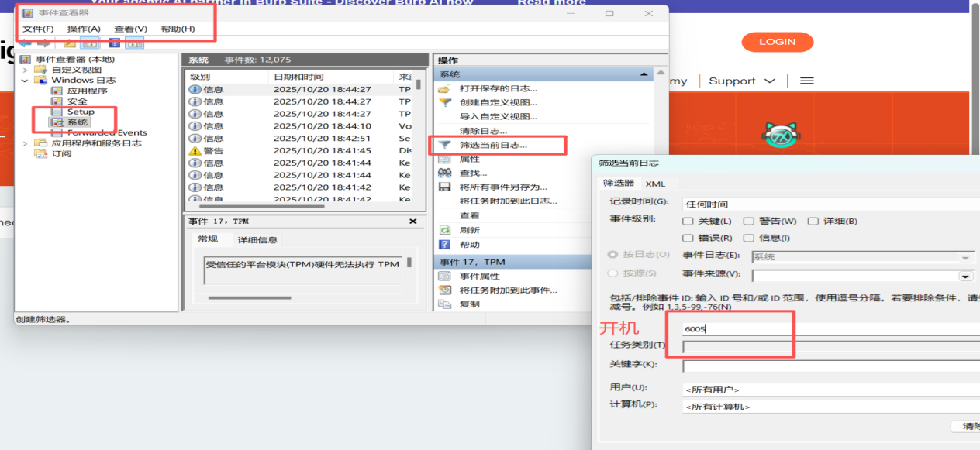Tick the 错误(R) event level checkbox

coord(688,239)
